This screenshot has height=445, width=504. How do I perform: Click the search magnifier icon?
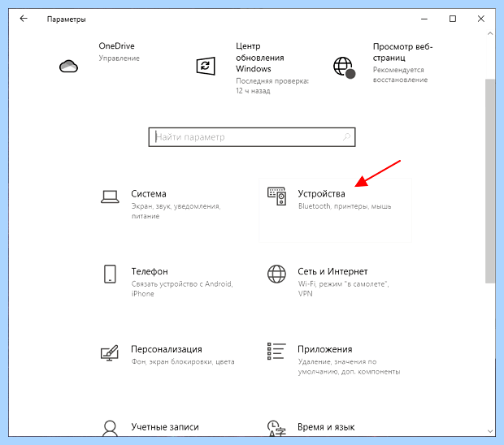(346, 137)
